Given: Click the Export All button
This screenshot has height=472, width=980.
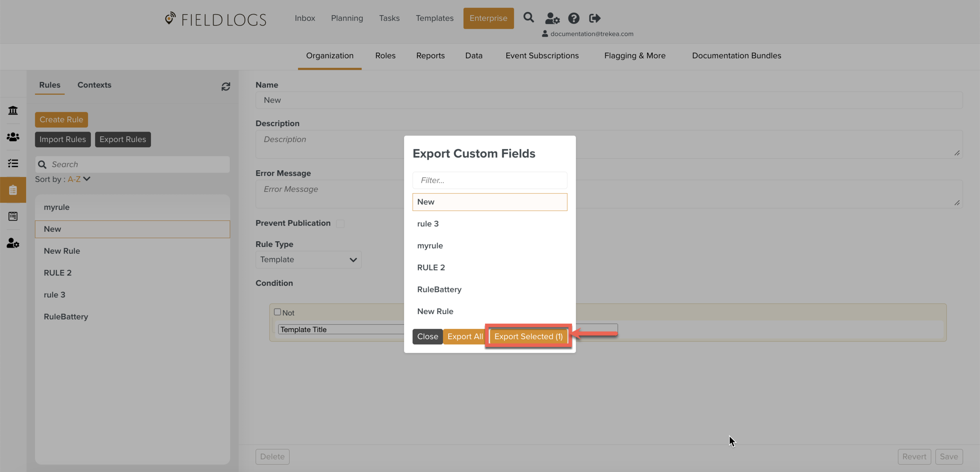Looking at the screenshot, I should click(x=465, y=336).
